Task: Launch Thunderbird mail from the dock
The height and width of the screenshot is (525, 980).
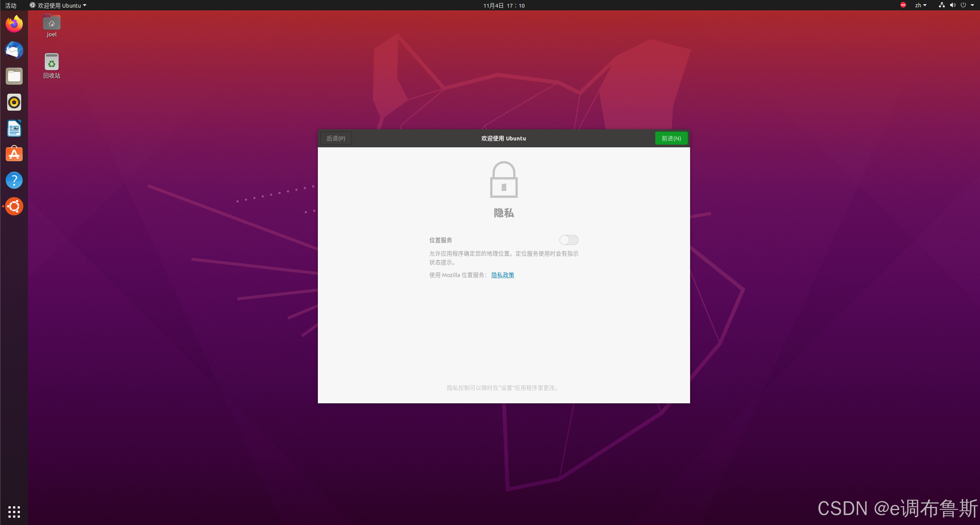Action: pyautogui.click(x=14, y=51)
